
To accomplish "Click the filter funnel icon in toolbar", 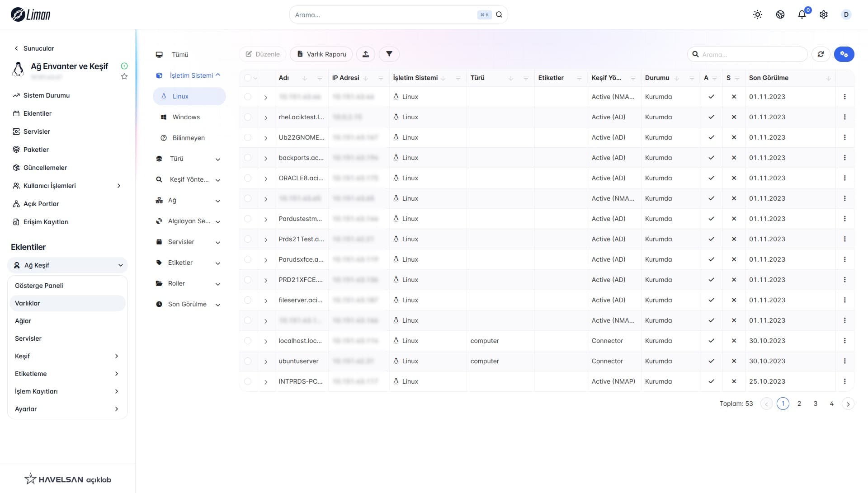I will pos(389,54).
